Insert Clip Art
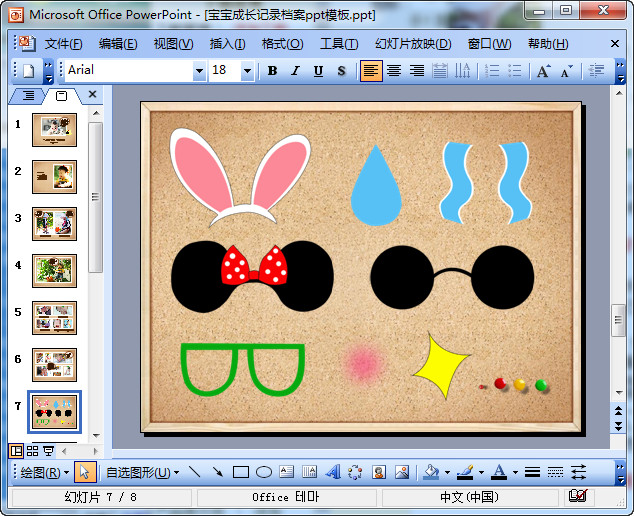This screenshot has height=516, width=634. 379,472
